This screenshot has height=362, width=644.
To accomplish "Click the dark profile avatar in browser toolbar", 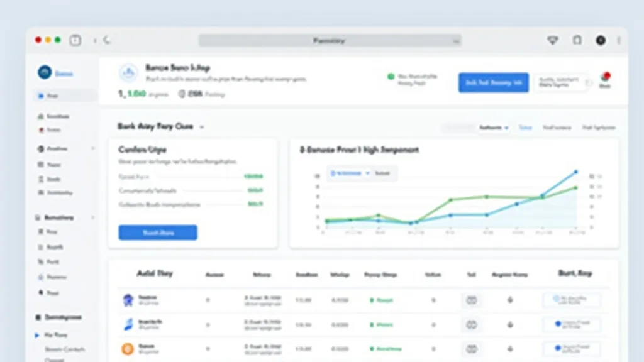I will click(601, 40).
